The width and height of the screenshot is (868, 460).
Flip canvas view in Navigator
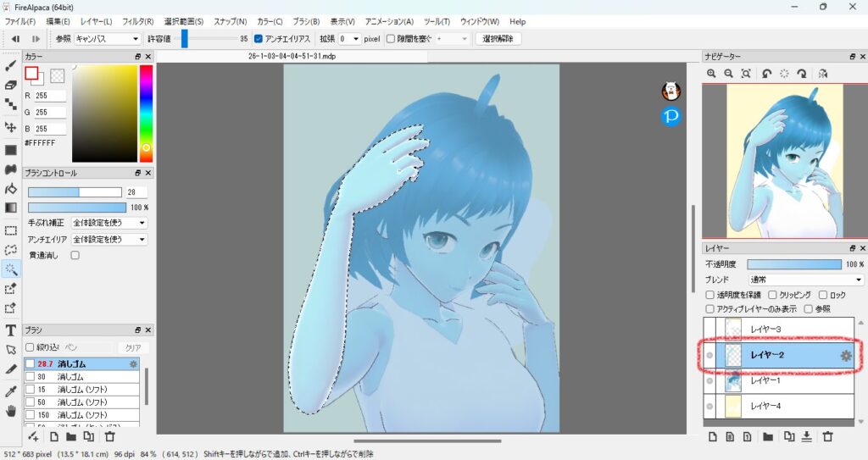click(822, 74)
